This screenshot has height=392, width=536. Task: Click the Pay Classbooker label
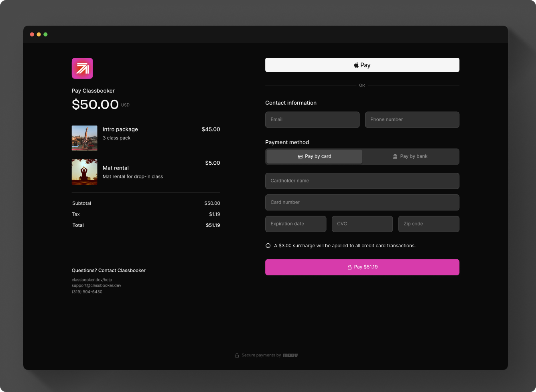[93, 91]
